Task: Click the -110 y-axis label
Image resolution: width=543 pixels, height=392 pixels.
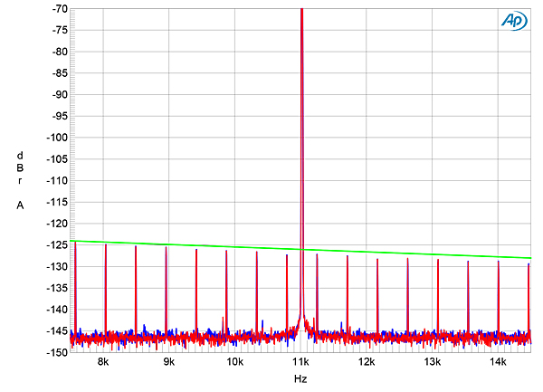Action: [57, 181]
